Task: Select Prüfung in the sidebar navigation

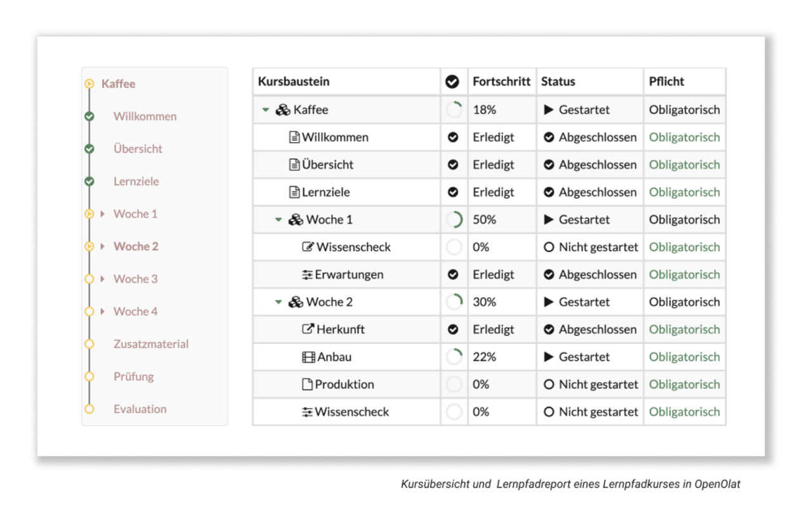Action: 134,376
